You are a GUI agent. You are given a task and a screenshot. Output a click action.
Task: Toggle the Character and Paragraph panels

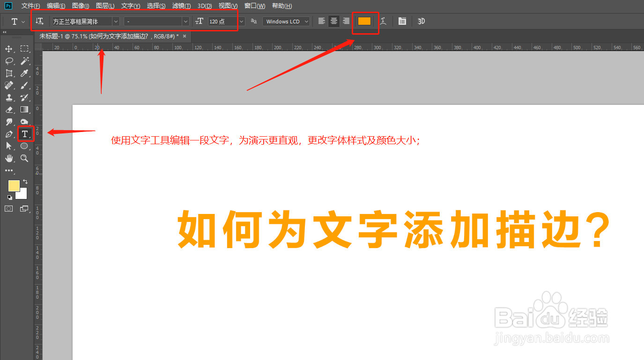402,21
